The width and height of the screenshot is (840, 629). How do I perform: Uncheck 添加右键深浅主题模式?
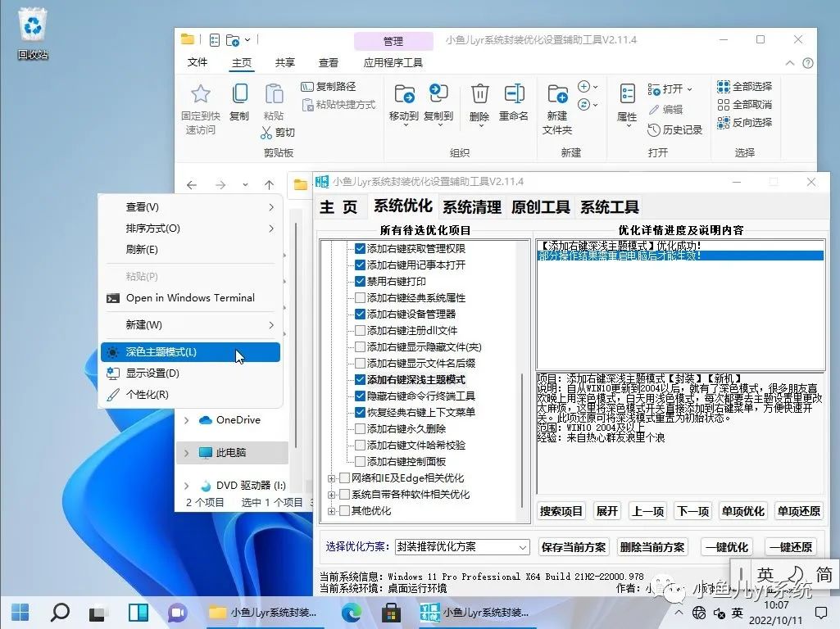tap(360, 380)
